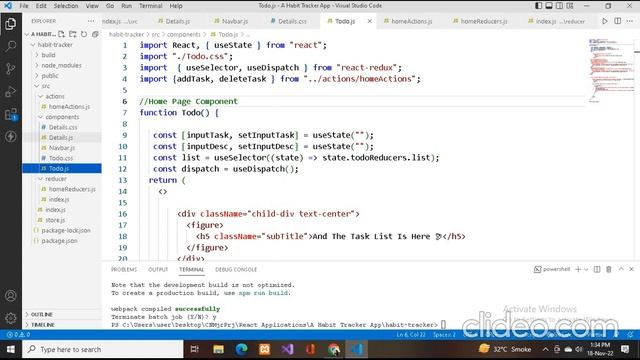This screenshot has height=360, width=640.
Task: Click the New File icon in Explorer header
Action: 62,34
